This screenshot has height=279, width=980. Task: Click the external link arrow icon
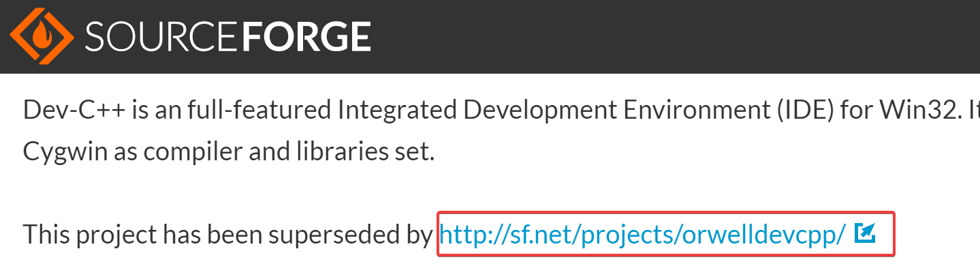click(864, 233)
